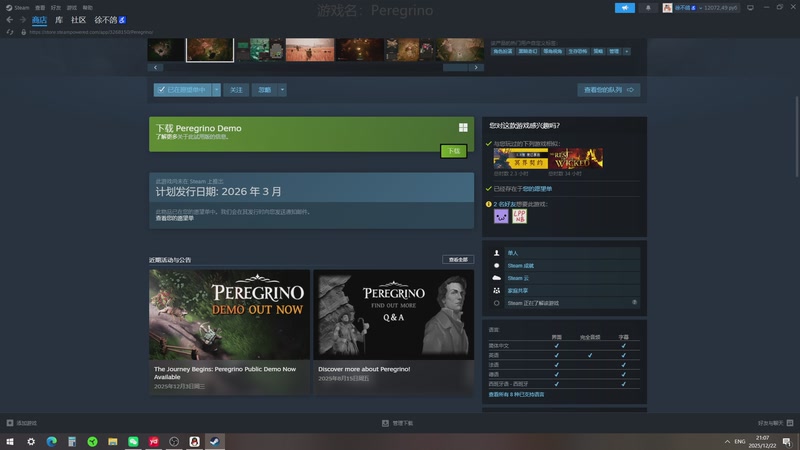Click the No Rest for the Wicked game image

click(x=576, y=159)
